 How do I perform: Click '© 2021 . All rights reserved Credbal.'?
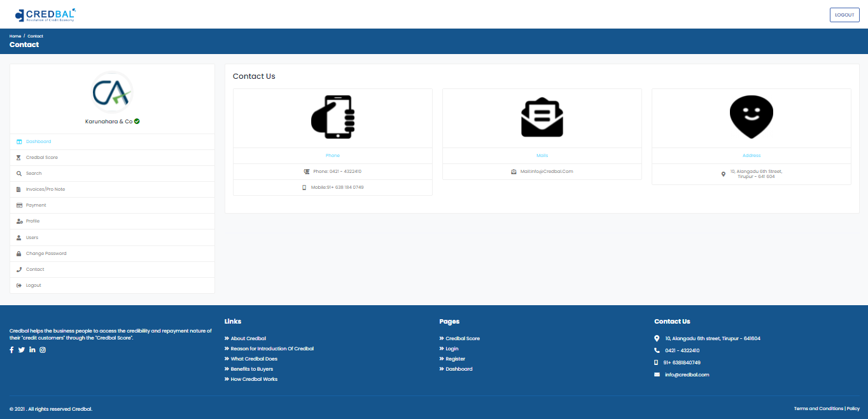[x=51, y=409]
